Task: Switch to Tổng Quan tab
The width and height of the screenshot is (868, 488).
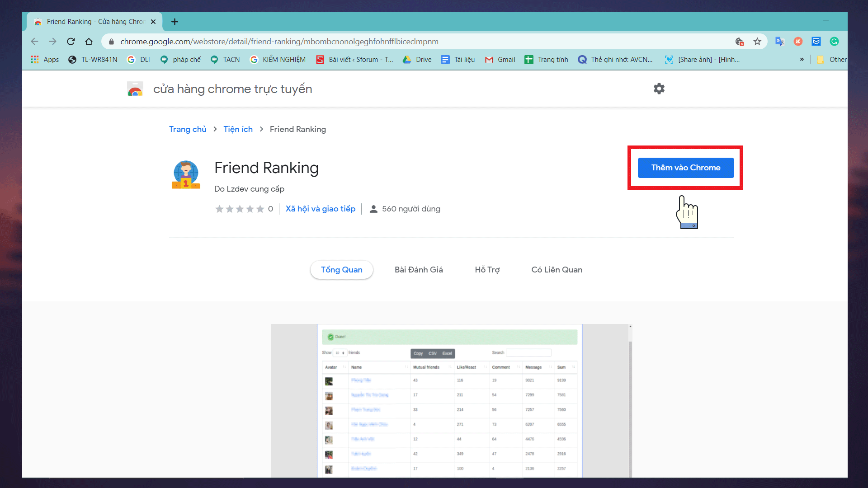Action: (342, 270)
